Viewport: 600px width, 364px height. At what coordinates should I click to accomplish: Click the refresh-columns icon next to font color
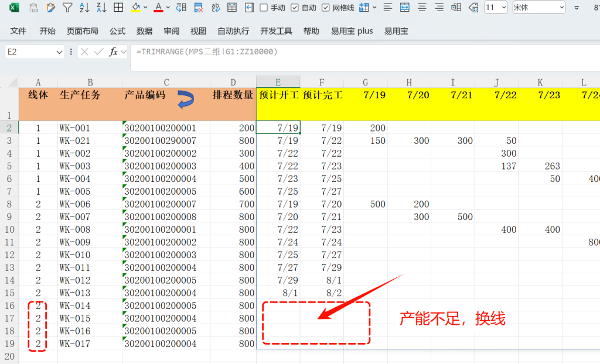(x=181, y=7)
